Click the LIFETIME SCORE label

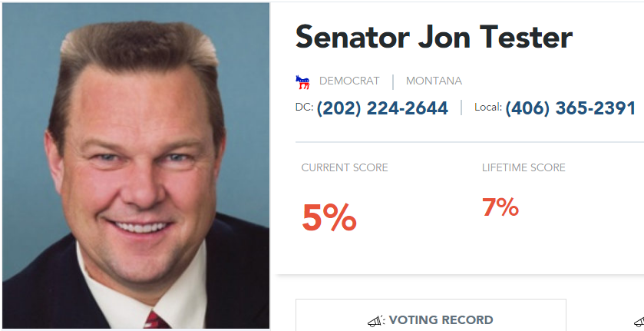[523, 167]
